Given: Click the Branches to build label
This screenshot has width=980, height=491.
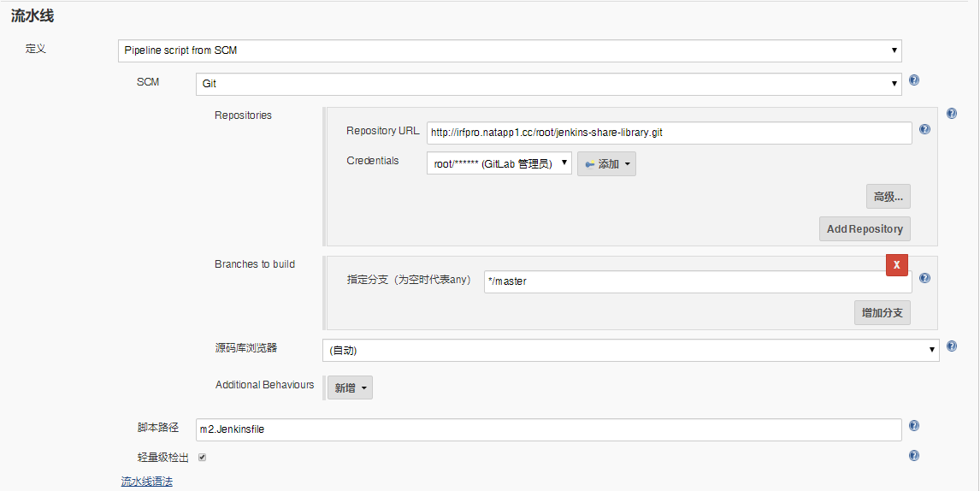Looking at the screenshot, I should coord(254,264).
